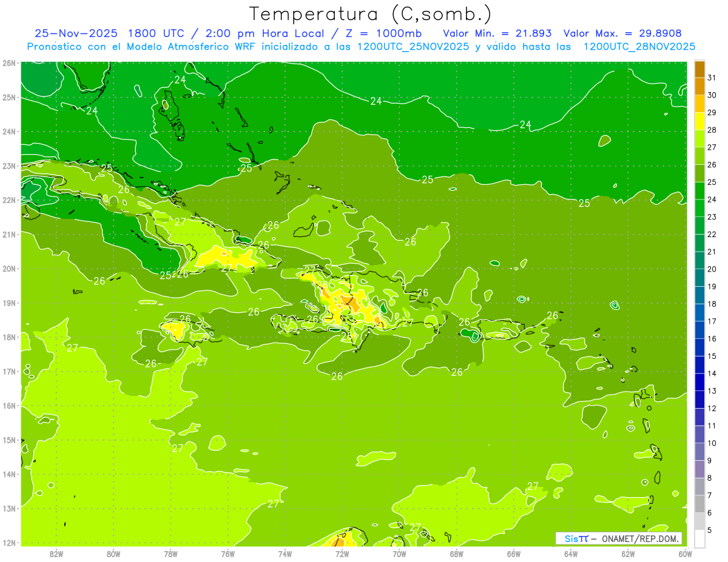Screen dimensions: 728x562
Task: Click the "20" label on the color scale
Action: pyautogui.click(x=712, y=269)
